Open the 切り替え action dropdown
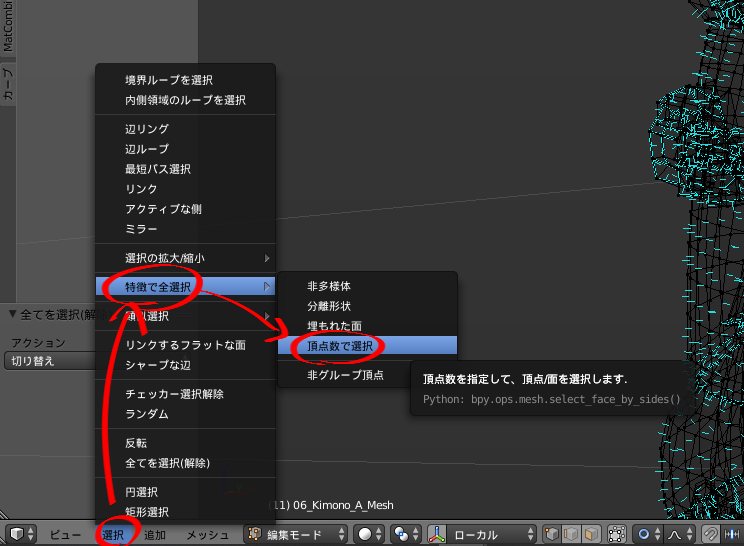This screenshot has width=744, height=546. click(x=50, y=361)
